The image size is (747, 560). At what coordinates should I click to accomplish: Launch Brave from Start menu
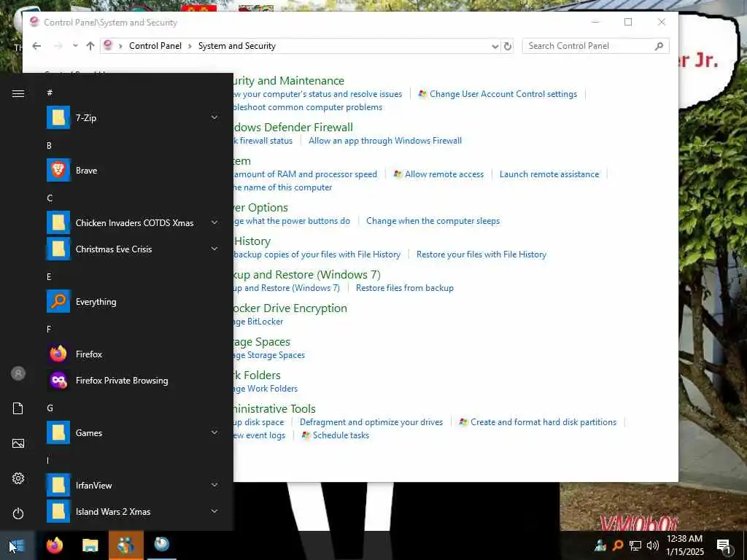pos(58,170)
